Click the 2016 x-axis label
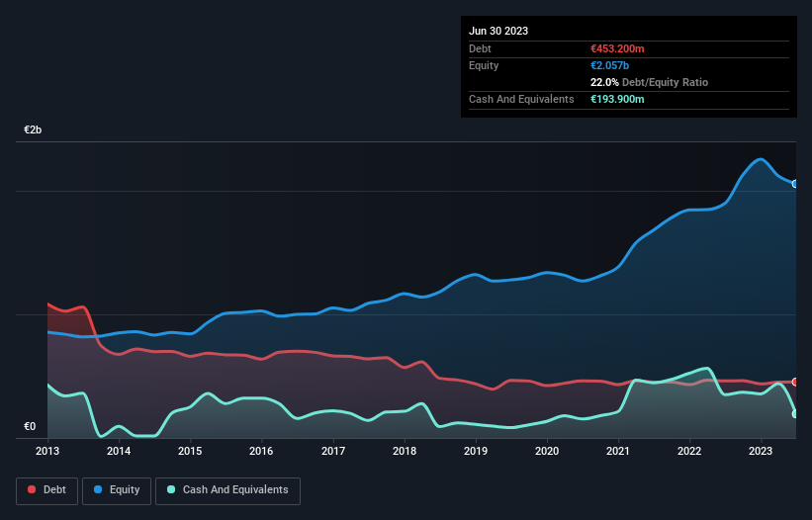Image resolution: width=812 pixels, height=520 pixels. pos(261,451)
